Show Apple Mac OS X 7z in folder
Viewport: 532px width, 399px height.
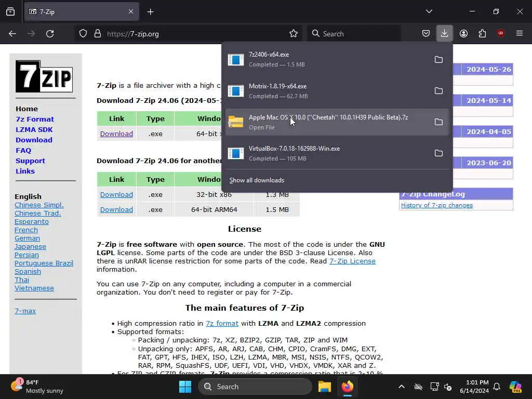[x=438, y=122]
